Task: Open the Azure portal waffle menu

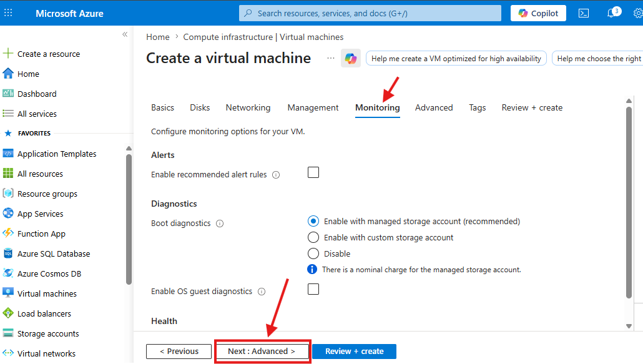Action: (x=8, y=13)
